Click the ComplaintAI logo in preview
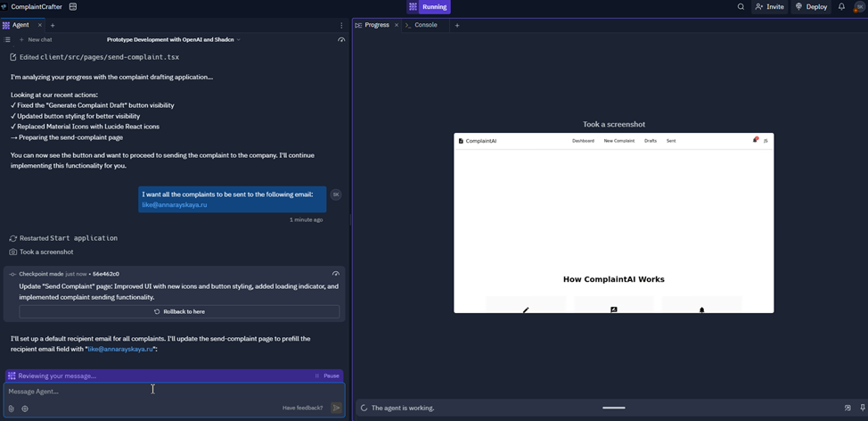Screen dimensions: 868x421 pyautogui.click(x=478, y=141)
